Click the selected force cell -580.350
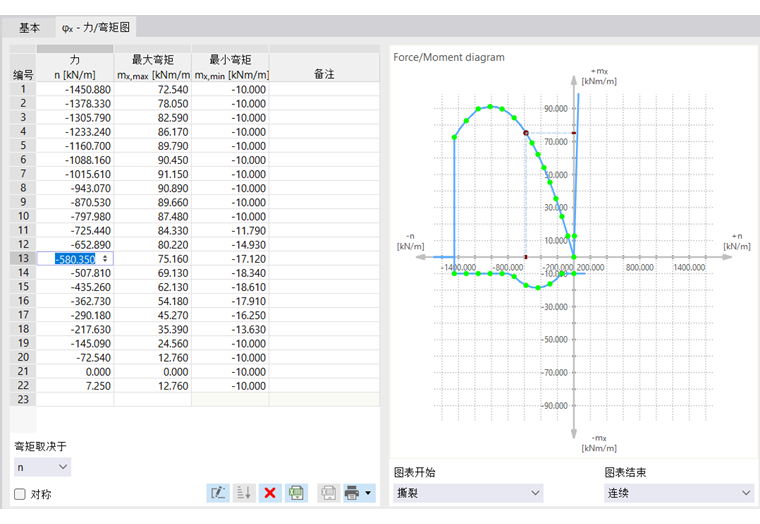This screenshot has height=524, width=760. coord(75,259)
